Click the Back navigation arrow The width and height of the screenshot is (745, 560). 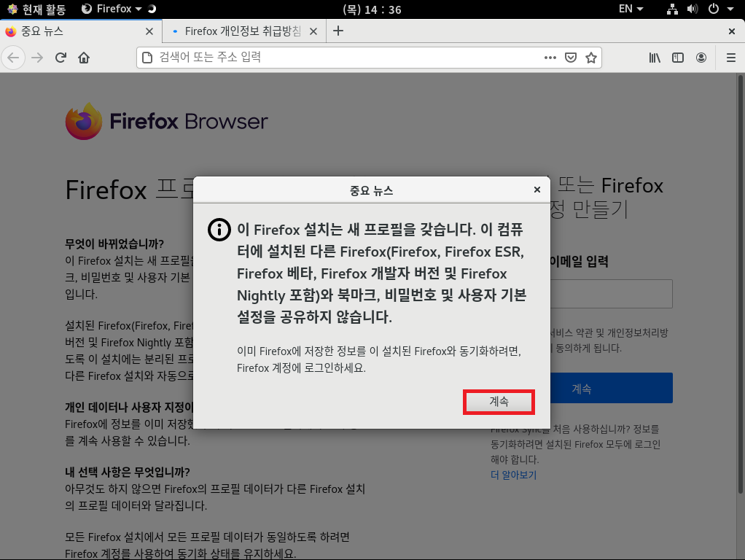[x=13, y=58]
